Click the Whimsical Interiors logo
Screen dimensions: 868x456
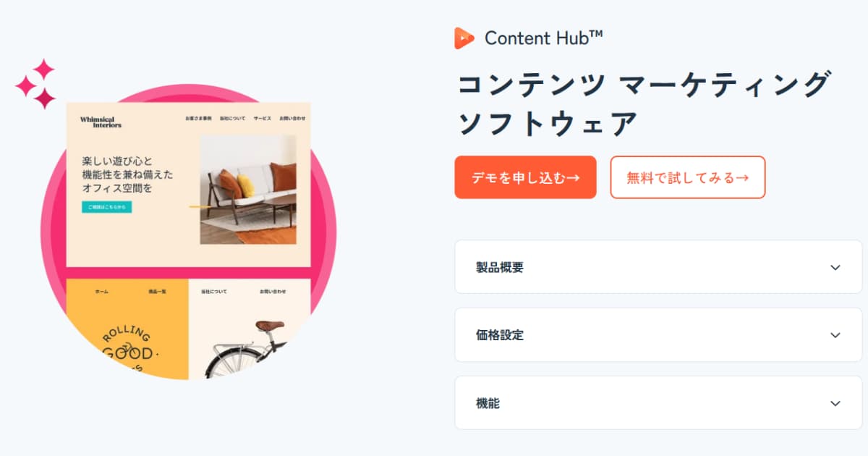point(101,122)
